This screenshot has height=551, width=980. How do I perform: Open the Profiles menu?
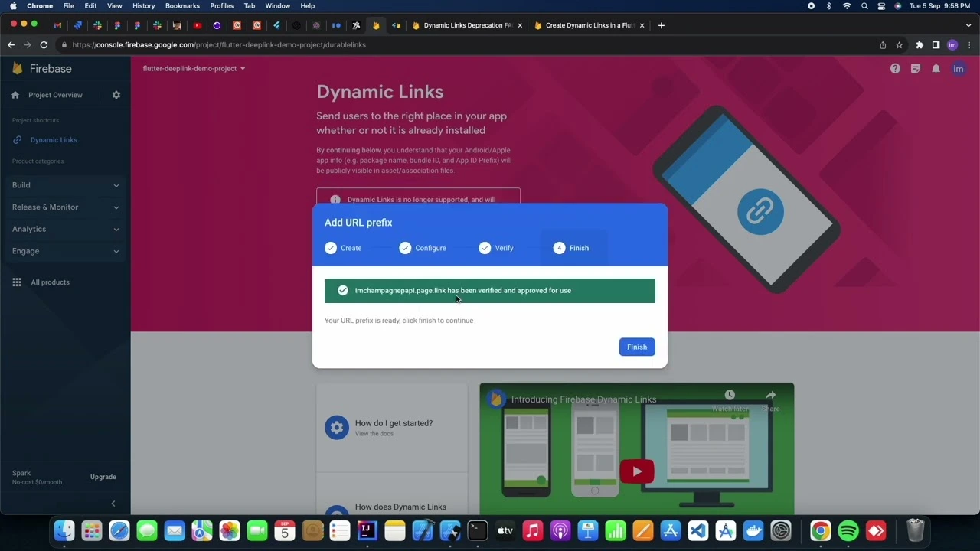click(x=221, y=6)
